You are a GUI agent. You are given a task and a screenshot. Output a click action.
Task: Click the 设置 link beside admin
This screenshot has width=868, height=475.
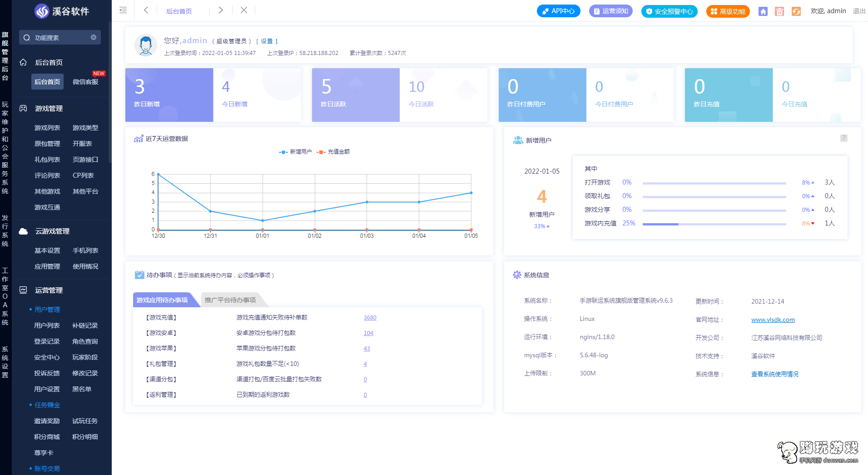[267, 41]
